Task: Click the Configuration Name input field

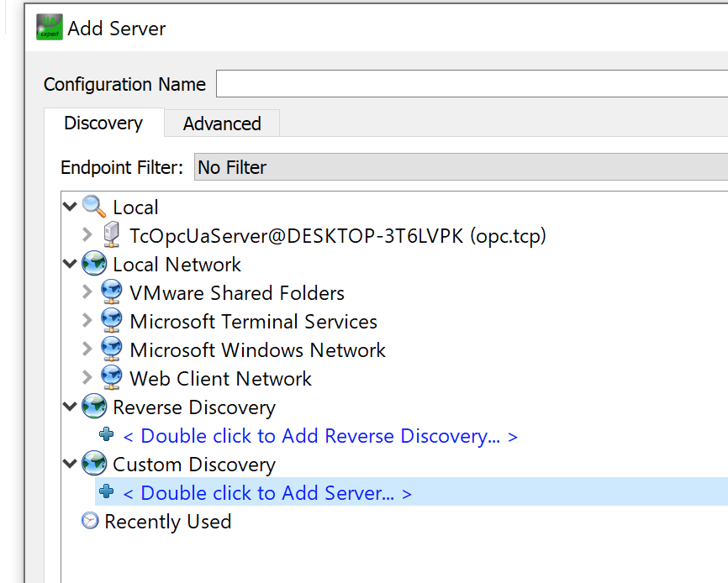Action: pyautogui.click(x=472, y=84)
